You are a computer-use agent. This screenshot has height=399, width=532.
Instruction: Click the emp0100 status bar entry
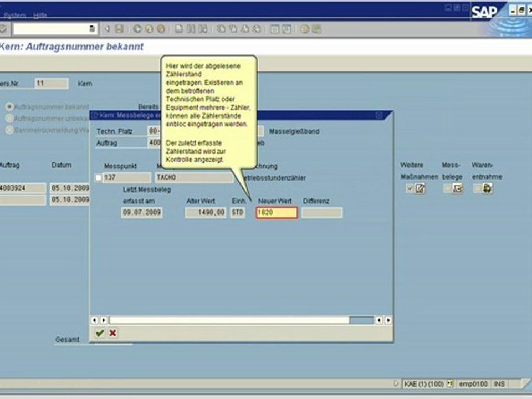(473, 384)
